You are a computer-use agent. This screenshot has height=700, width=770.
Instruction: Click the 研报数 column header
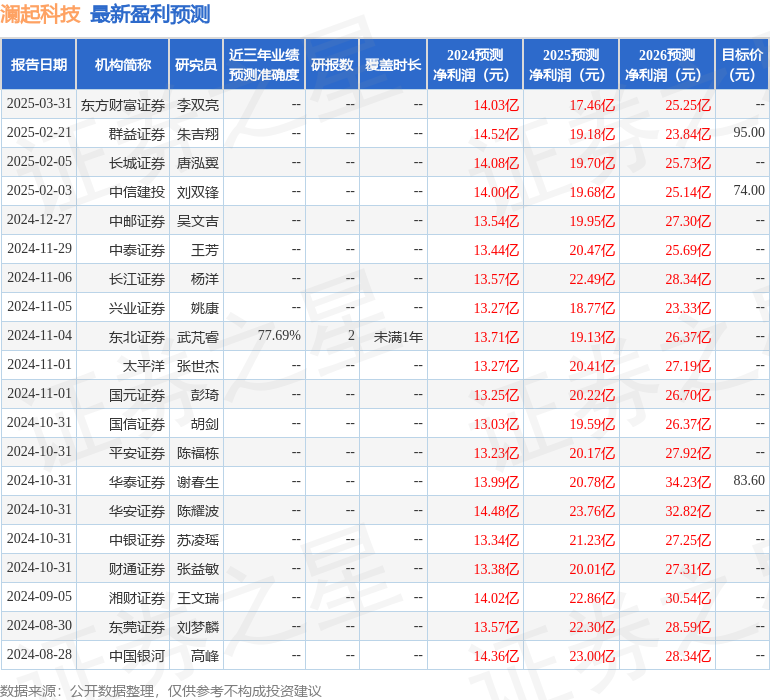tap(332, 64)
